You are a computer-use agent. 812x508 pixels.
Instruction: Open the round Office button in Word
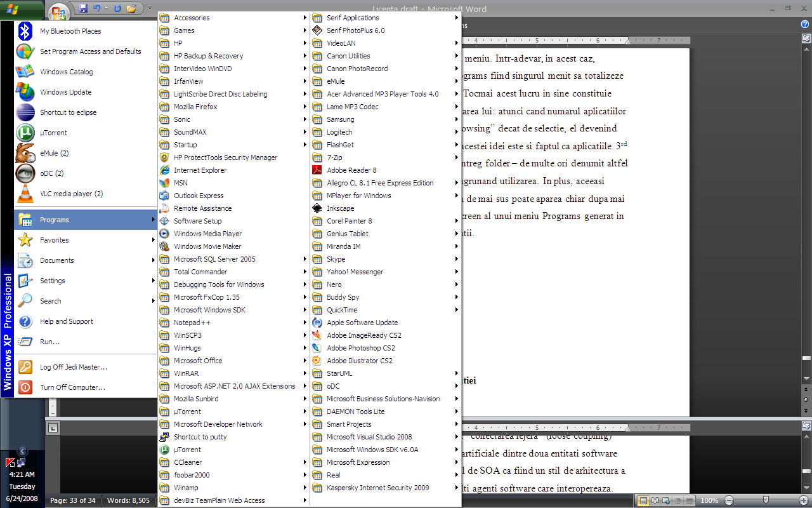pos(58,11)
